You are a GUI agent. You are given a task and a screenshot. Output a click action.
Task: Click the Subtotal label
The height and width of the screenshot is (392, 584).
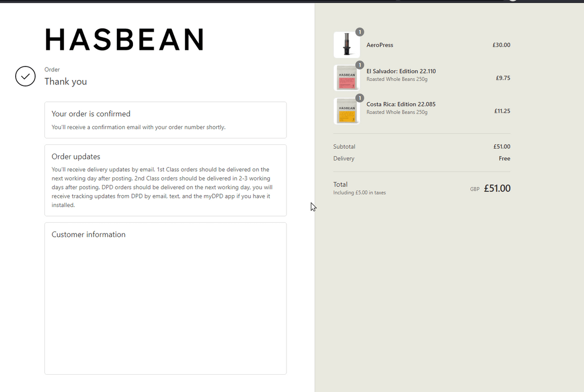point(344,147)
